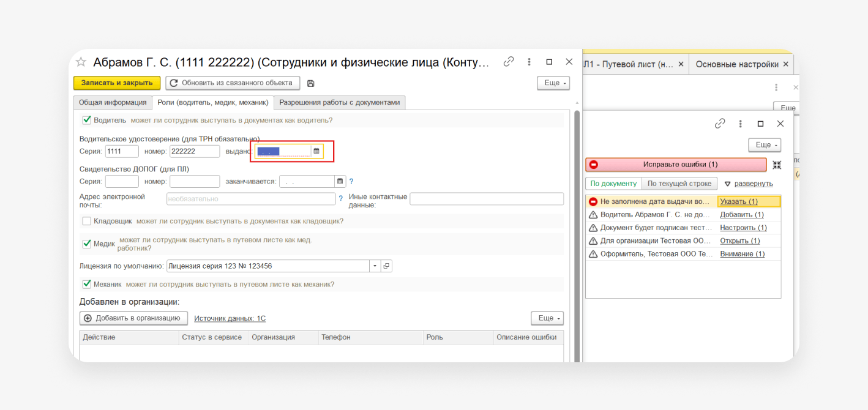Click warning triangle beside Документ будет подписан
Screen dimensions: 868x410
pyautogui.click(x=593, y=228)
